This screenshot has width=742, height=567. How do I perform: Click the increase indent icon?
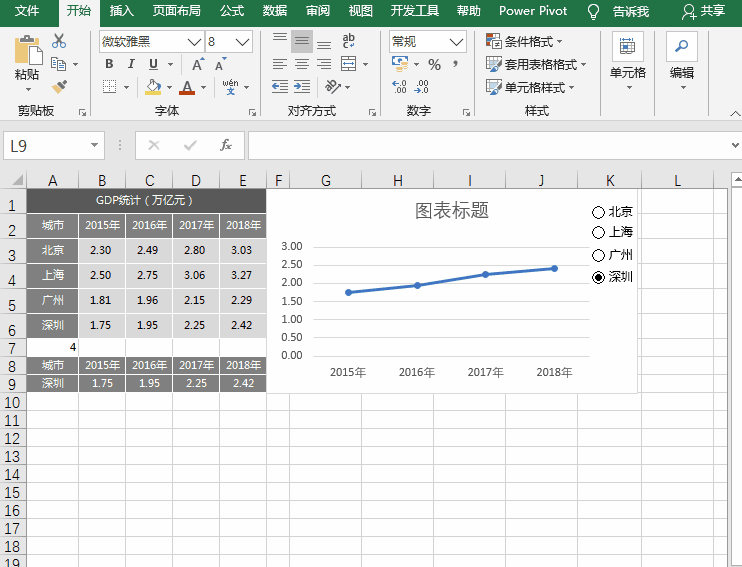tap(301, 87)
